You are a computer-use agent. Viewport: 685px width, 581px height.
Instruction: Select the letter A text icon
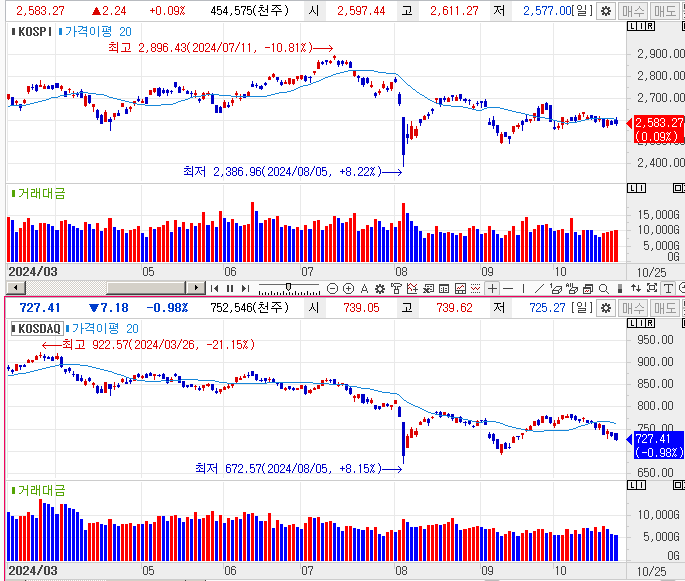364,288
